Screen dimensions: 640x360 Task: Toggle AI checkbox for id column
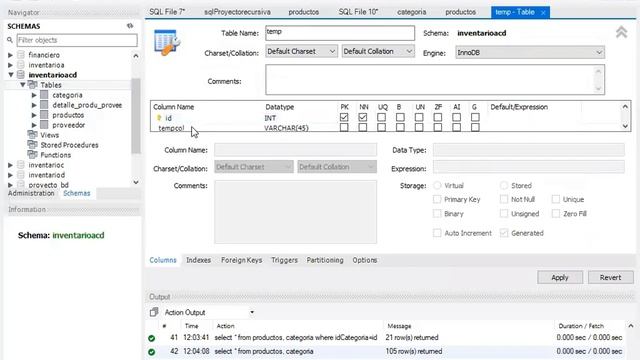[x=456, y=118]
